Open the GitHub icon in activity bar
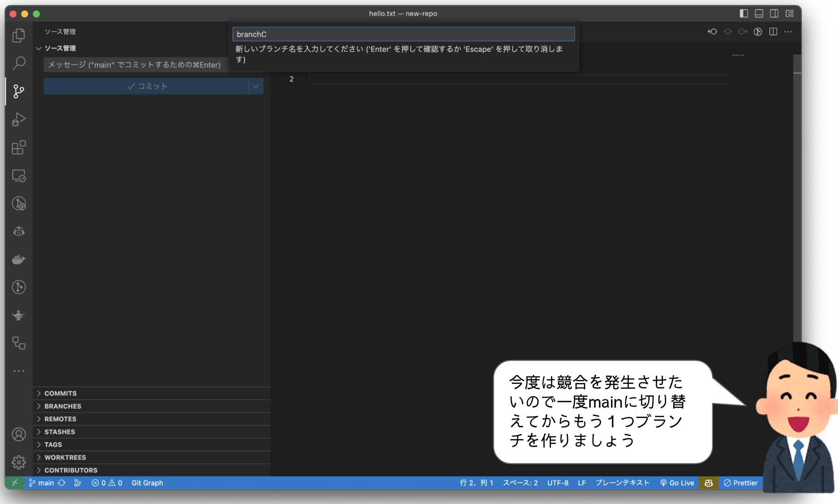This screenshot has height=504, width=838. (x=19, y=231)
